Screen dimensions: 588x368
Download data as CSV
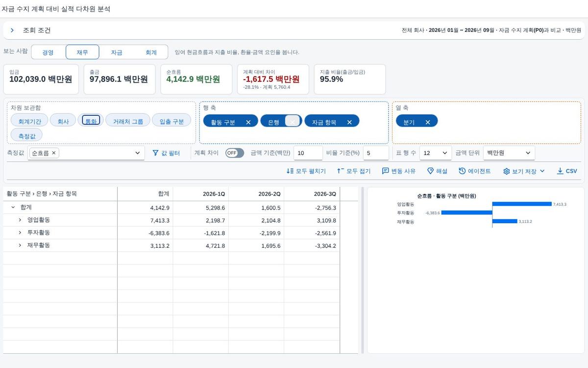567,171
